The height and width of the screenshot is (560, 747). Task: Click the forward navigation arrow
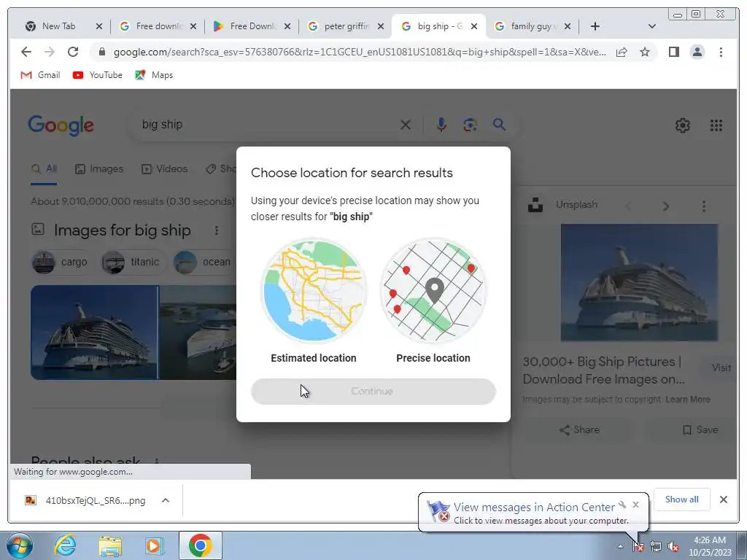coord(50,52)
